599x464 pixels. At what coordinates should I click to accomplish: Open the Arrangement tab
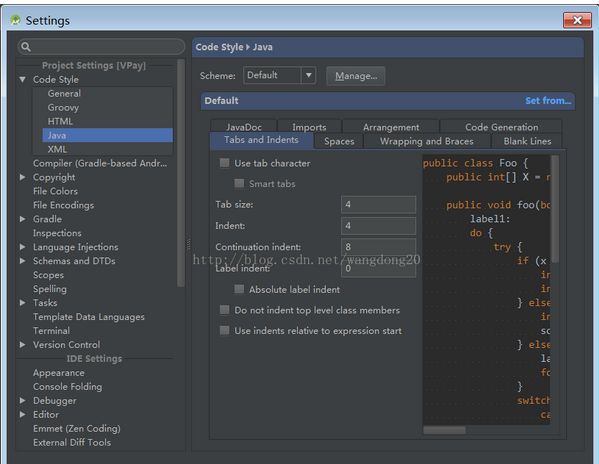[391, 127]
